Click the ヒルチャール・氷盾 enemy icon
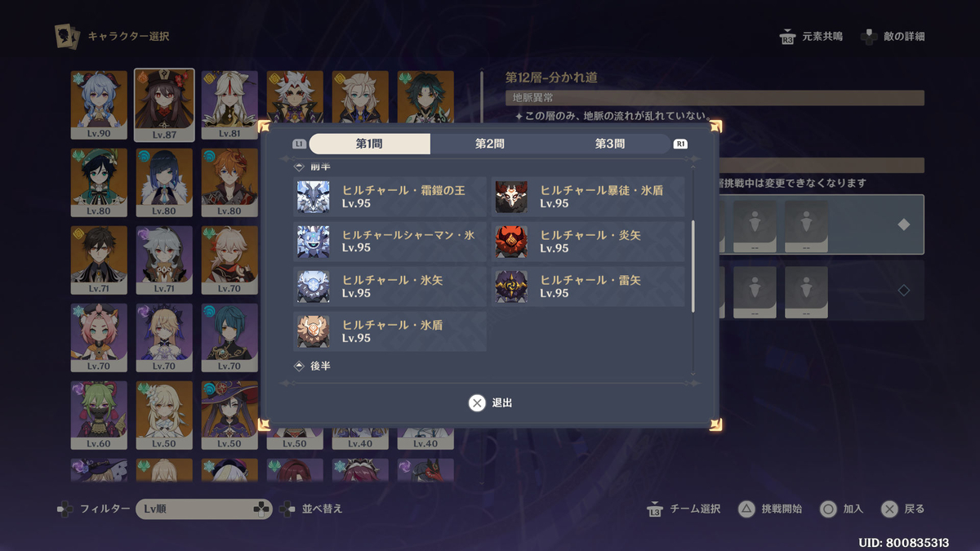Image resolution: width=980 pixels, height=551 pixels. 314,331
